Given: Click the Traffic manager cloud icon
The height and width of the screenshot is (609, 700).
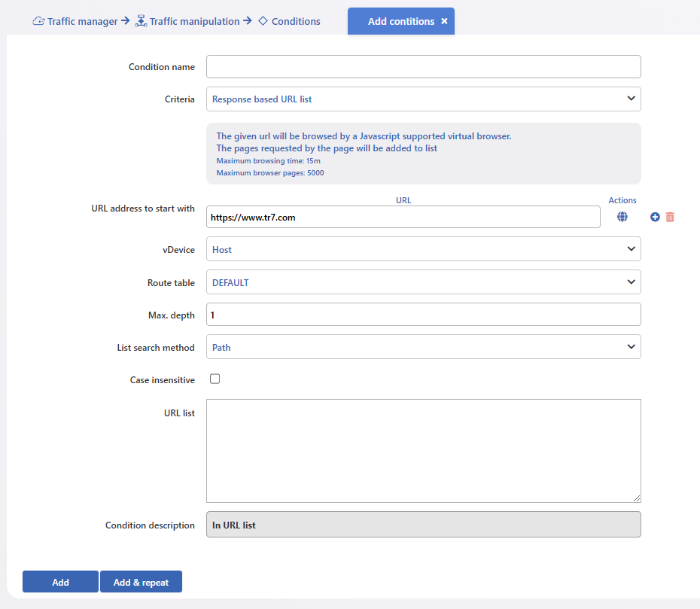Looking at the screenshot, I should coord(38,21).
